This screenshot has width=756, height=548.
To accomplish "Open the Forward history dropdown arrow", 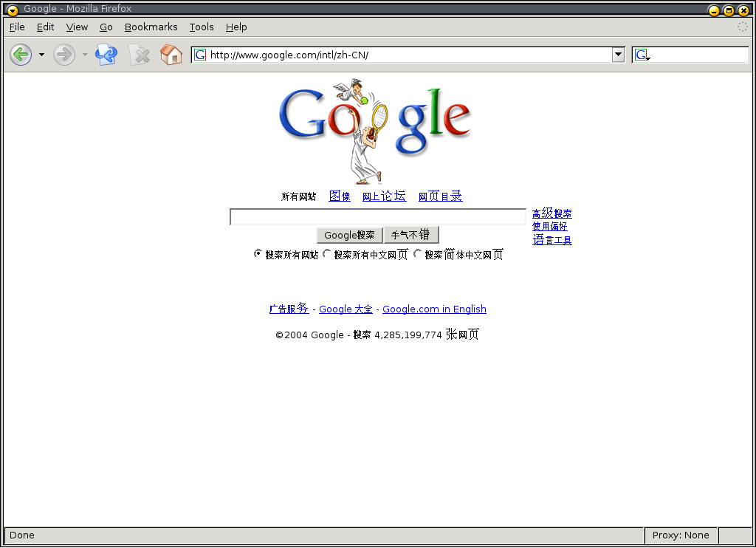I will [x=85, y=55].
